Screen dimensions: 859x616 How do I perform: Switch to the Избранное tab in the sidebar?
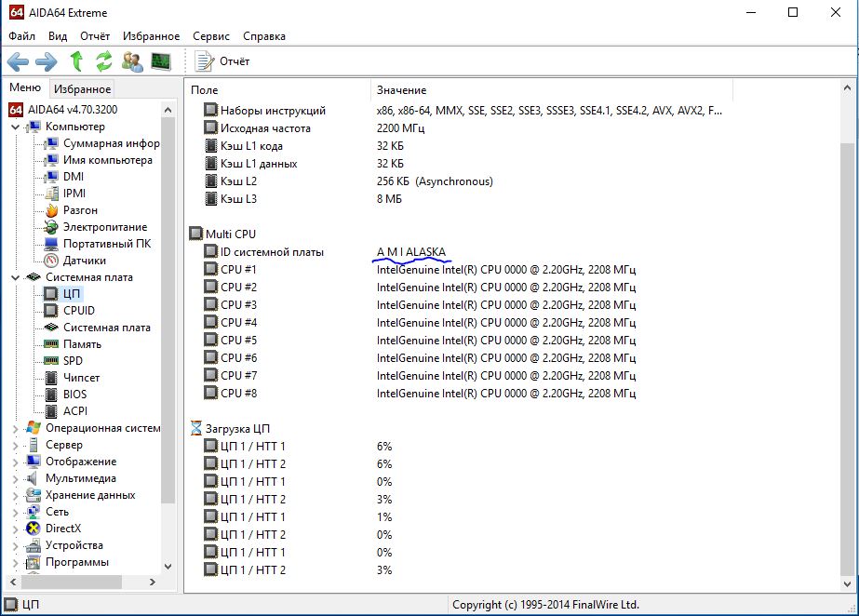coord(82,88)
